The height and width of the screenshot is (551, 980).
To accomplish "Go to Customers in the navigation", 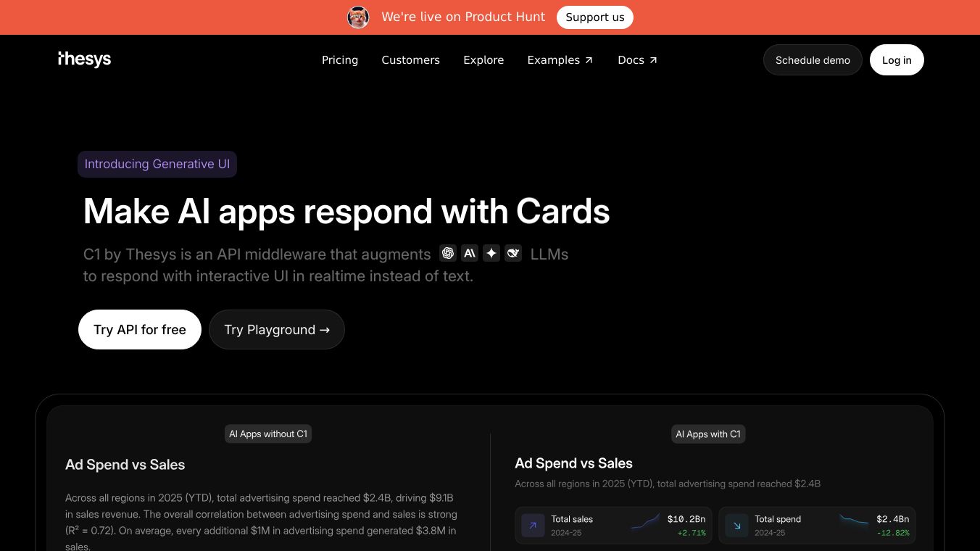I will click(411, 60).
